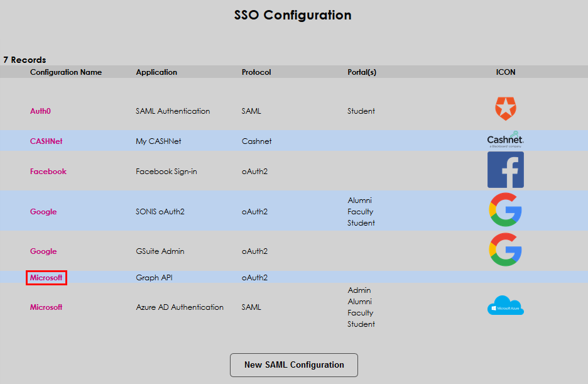Click the Google logo in SONIS oAuth2 row
This screenshot has width=588, height=384.
(505, 211)
